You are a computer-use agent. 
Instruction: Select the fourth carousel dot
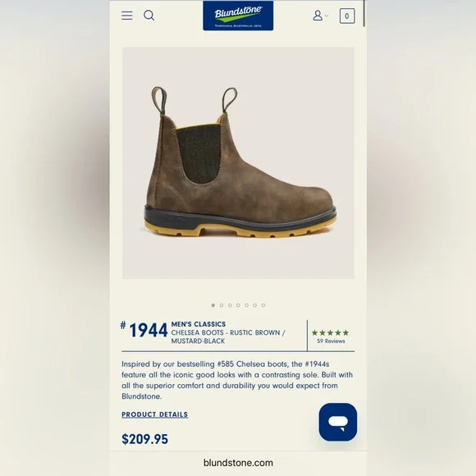pos(238,305)
